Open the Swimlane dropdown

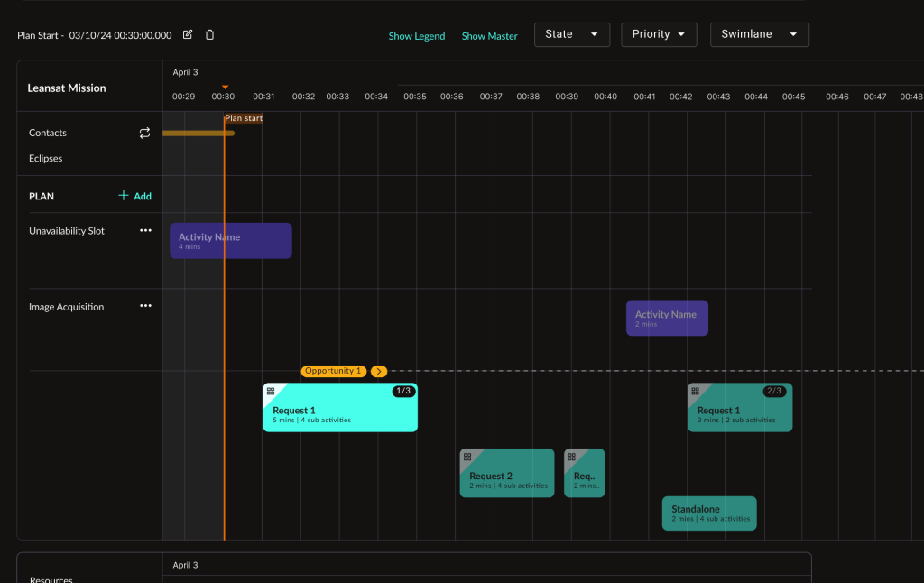[x=760, y=35]
